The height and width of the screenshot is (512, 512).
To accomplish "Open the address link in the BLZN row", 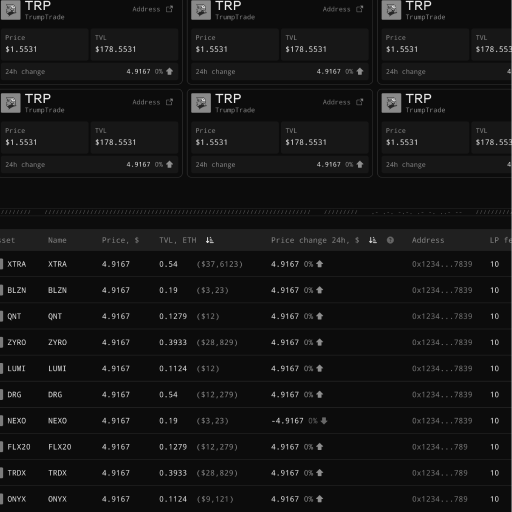I will click(x=442, y=290).
